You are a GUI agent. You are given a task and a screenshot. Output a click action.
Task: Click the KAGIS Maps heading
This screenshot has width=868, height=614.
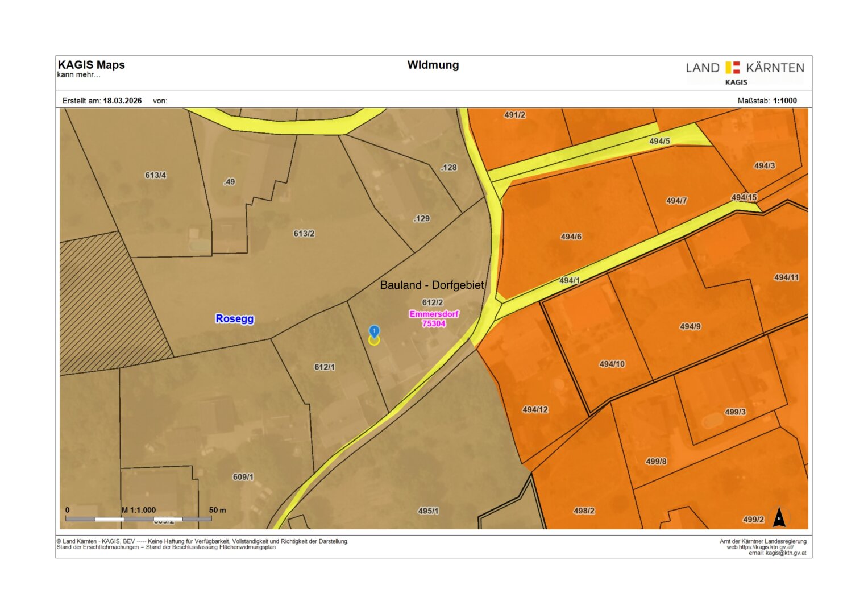[x=92, y=65]
